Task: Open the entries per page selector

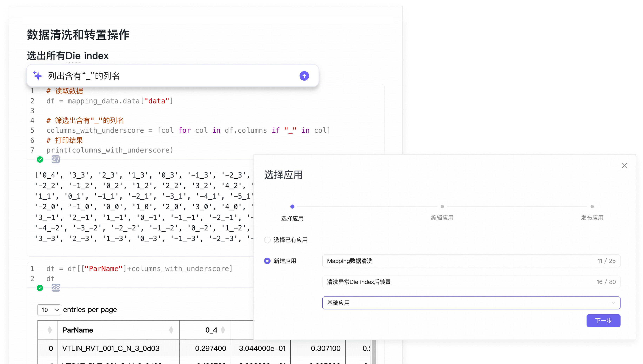Action: click(x=49, y=310)
